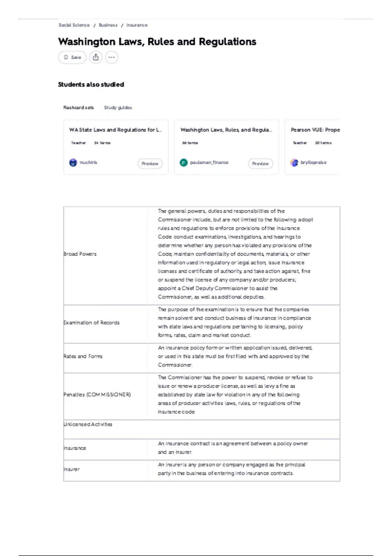Screen dimensions: 392x556
Task: Open the Insurance breadcrumb link
Action: tap(137, 25)
